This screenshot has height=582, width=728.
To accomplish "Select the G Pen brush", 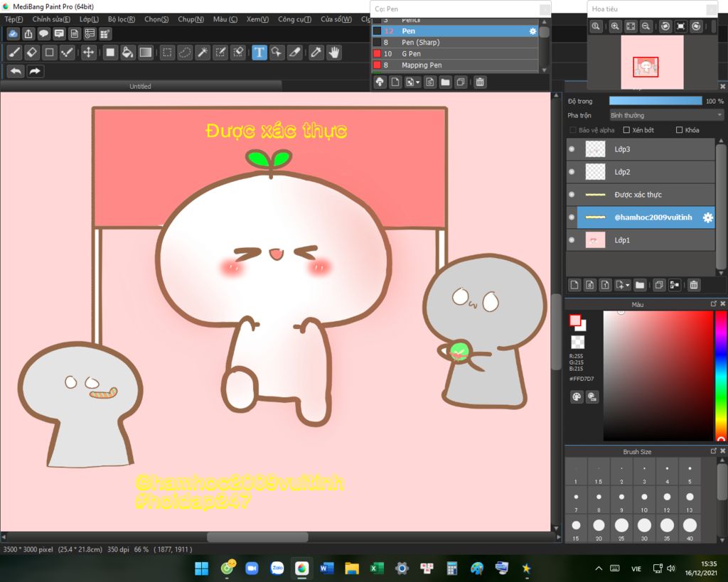I will click(x=455, y=54).
